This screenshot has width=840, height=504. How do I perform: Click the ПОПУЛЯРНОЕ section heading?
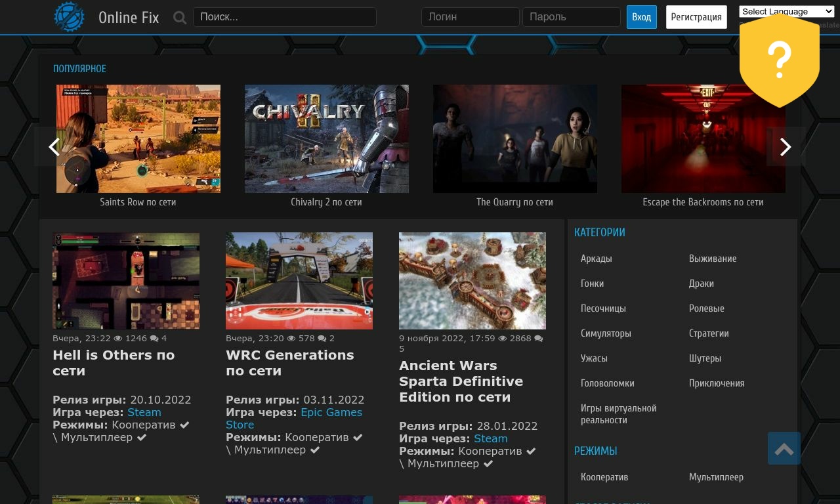(x=79, y=69)
